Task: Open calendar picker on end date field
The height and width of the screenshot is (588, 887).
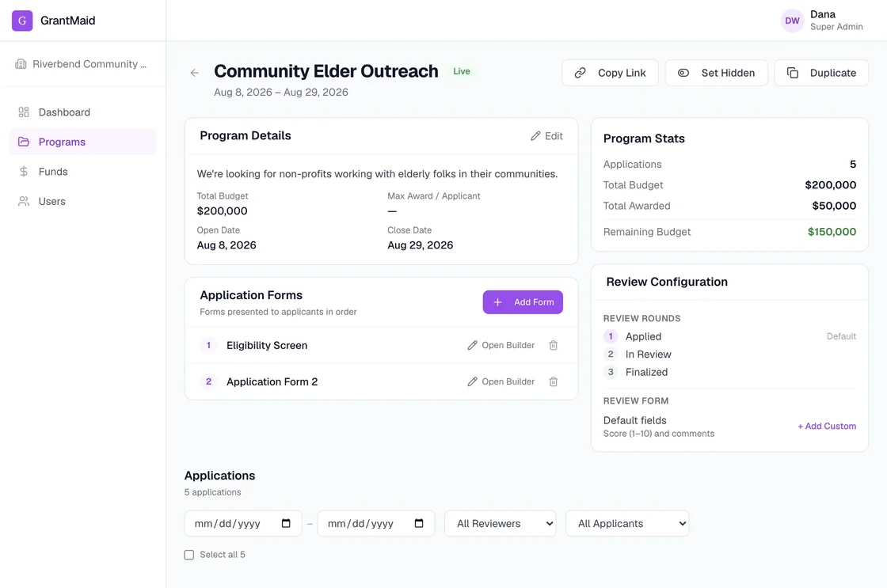Action: pos(419,523)
